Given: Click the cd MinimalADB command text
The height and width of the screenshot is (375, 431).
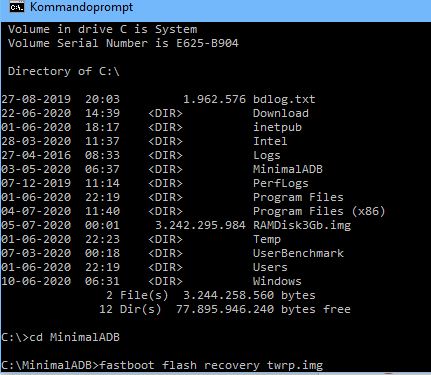Looking at the screenshot, I should (74, 337).
